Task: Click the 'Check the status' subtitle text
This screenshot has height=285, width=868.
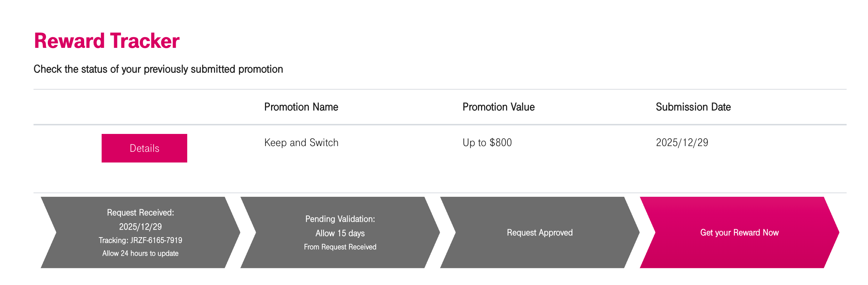Action: [158, 69]
